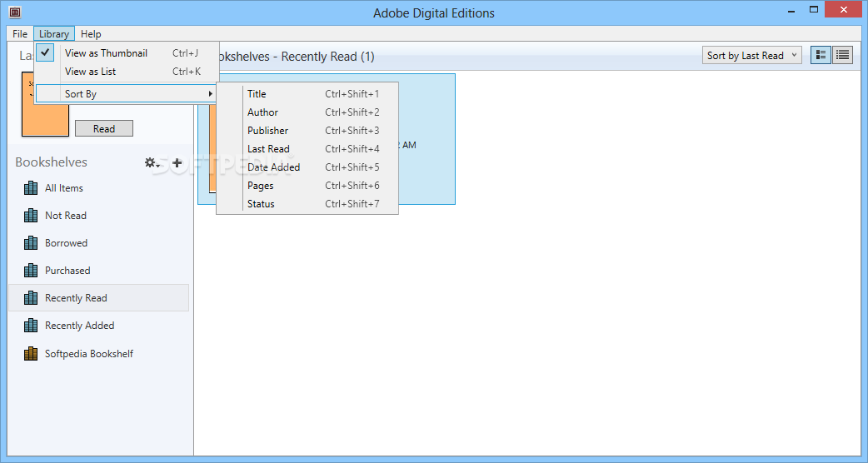868x463 pixels.
Task: Sort by Status
Action: 307,203
